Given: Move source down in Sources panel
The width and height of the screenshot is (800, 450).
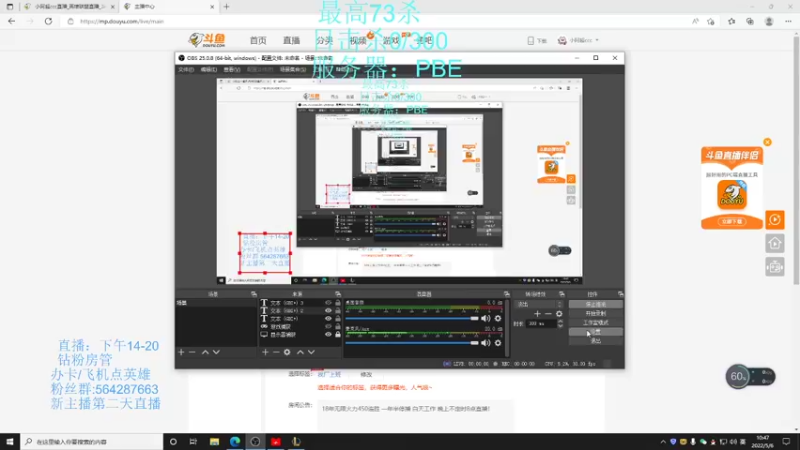Looking at the screenshot, I should tap(311, 352).
